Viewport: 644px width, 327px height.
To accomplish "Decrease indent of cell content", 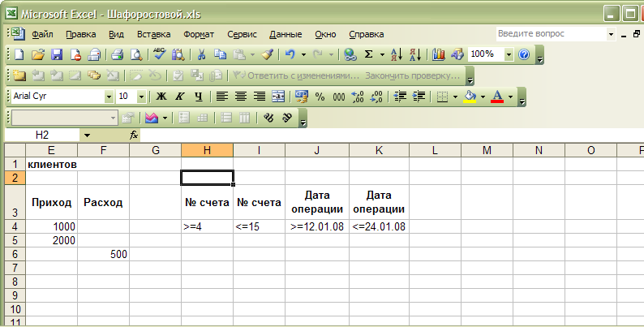I will (400, 97).
